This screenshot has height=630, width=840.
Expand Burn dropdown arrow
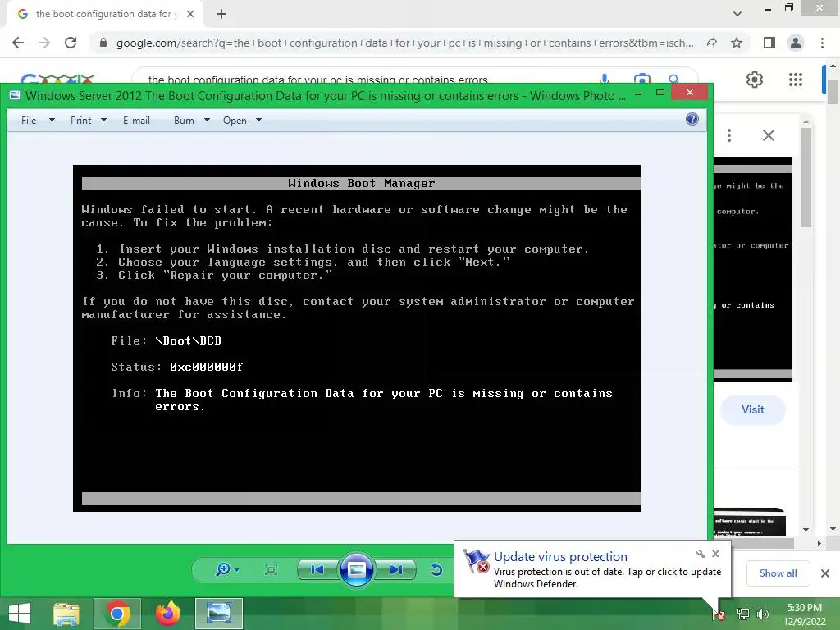[207, 120]
